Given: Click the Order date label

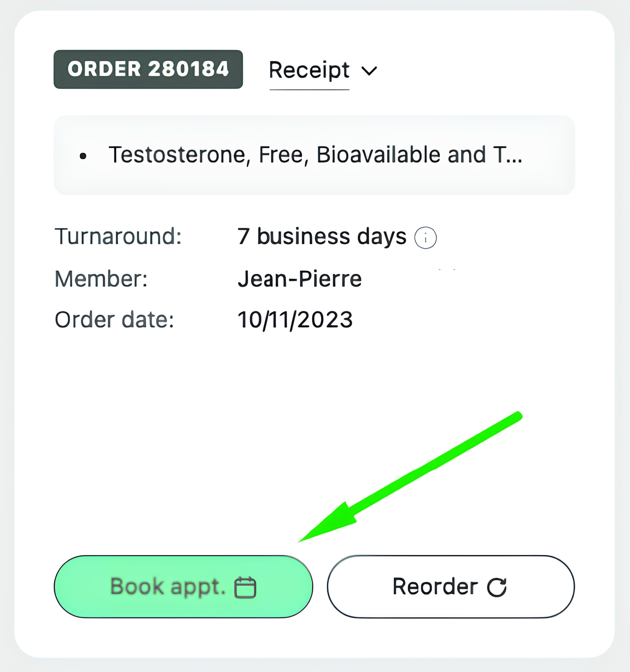Looking at the screenshot, I should [x=114, y=320].
